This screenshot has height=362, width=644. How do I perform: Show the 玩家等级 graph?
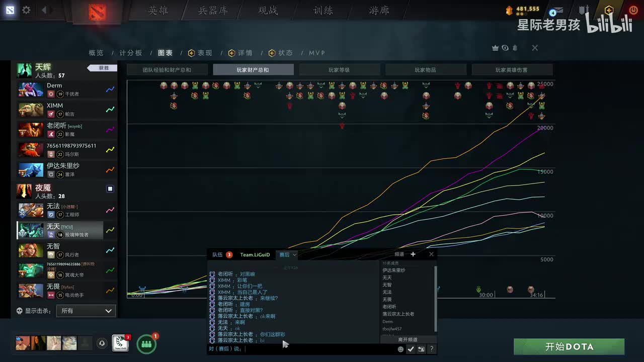click(x=340, y=70)
